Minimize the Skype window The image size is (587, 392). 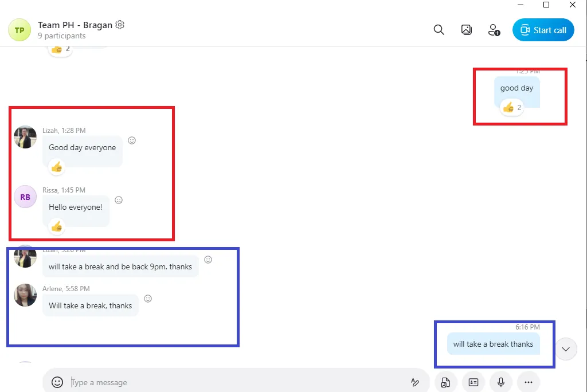point(521,5)
